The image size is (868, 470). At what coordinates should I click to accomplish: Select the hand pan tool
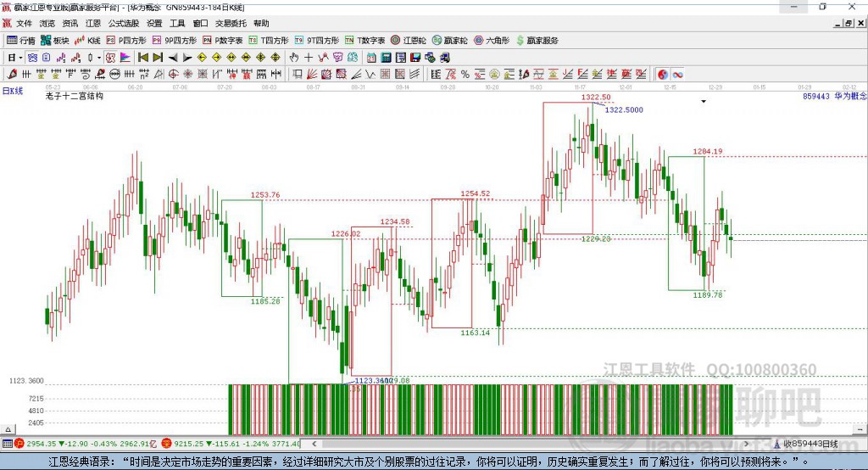tap(294, 58)
